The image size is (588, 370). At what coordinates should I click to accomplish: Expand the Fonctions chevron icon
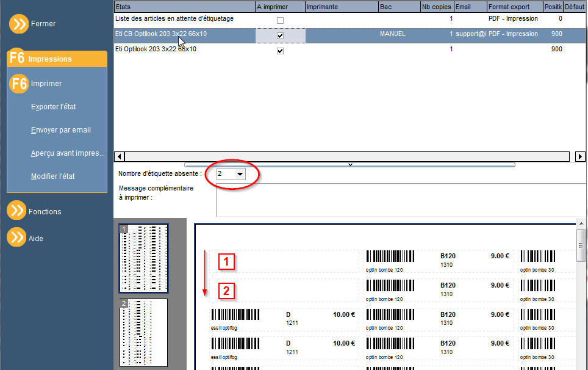pos(16,211)
